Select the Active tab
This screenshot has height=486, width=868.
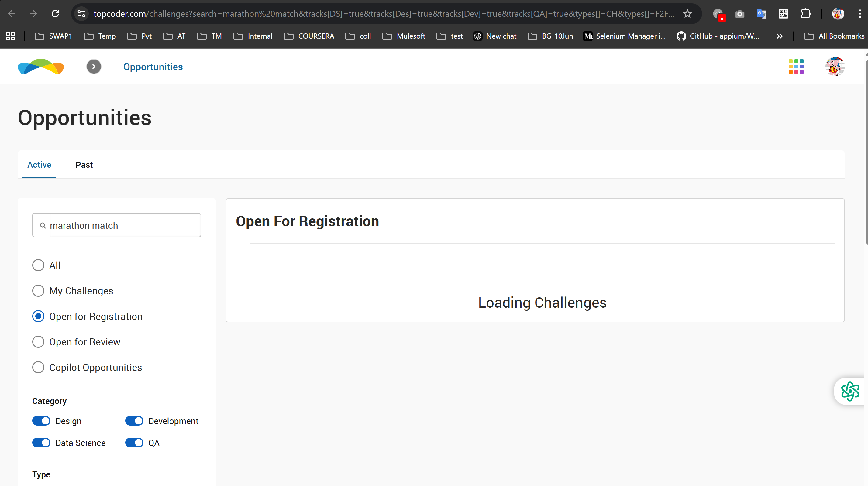pos(39,165)
